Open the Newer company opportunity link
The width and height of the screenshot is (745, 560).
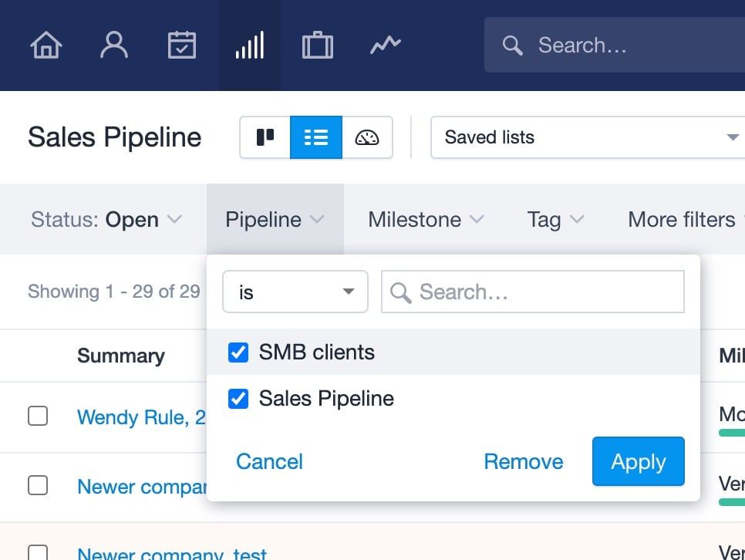coord(142,487)
